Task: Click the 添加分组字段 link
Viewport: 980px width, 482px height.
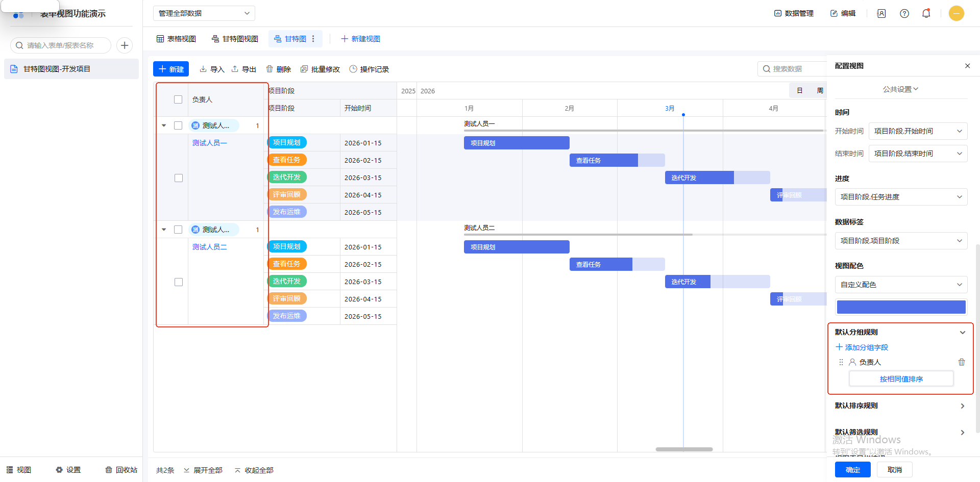Action: coord(862,347)
